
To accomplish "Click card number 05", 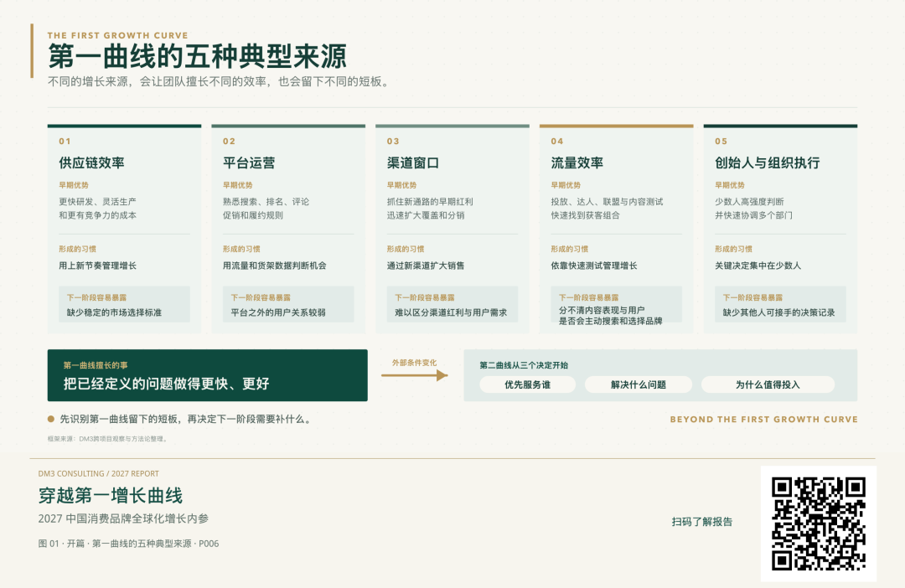I will tap(721, 141).
